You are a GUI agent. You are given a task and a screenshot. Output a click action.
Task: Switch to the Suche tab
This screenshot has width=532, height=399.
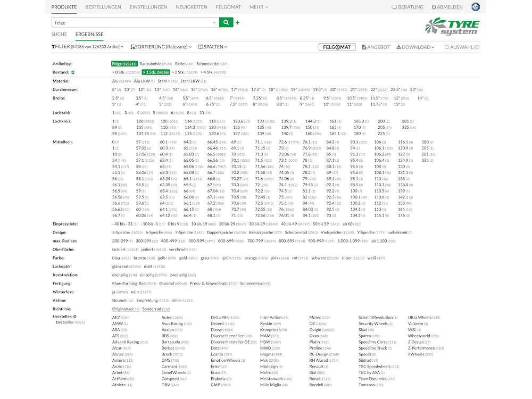[59, 34]
